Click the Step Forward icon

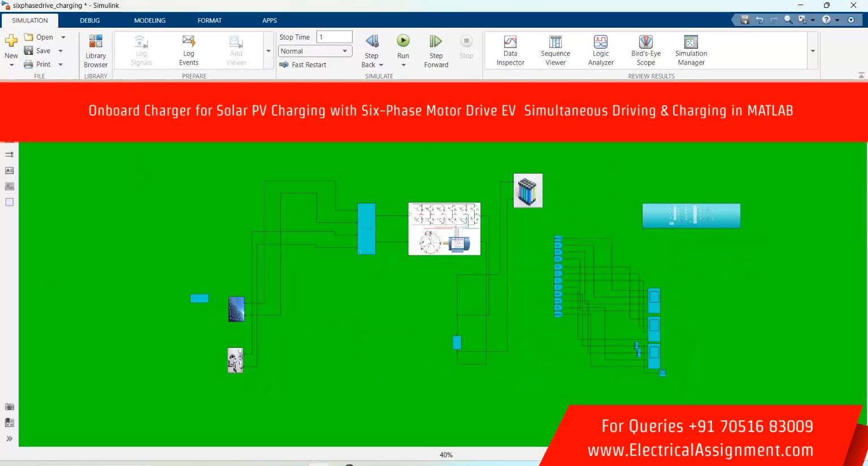click(x=436, y=42)
